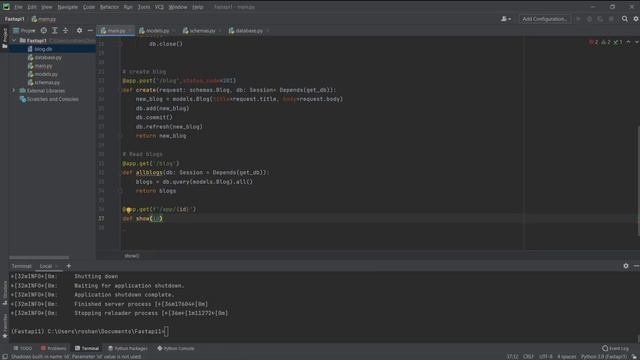Open database.py from the project tree
The height and width of the screenshot is (360, 640).
pyautogui.click(x=48, y=58)
